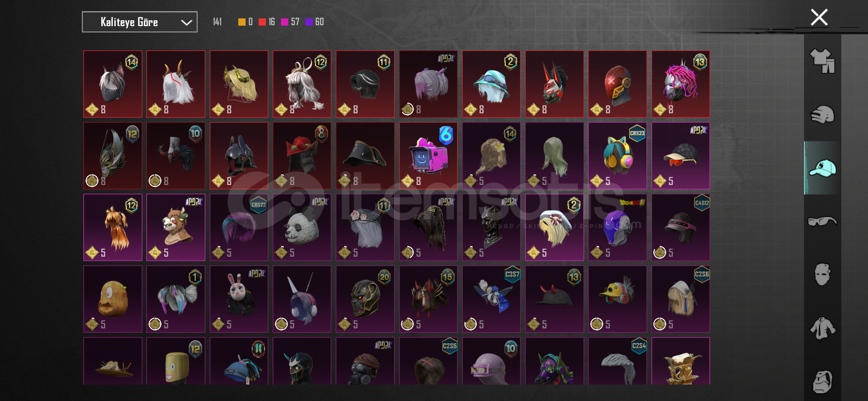This screenshot has height=401, width=868.
Task: Open the backpack category icon
Action: [822, 382]
